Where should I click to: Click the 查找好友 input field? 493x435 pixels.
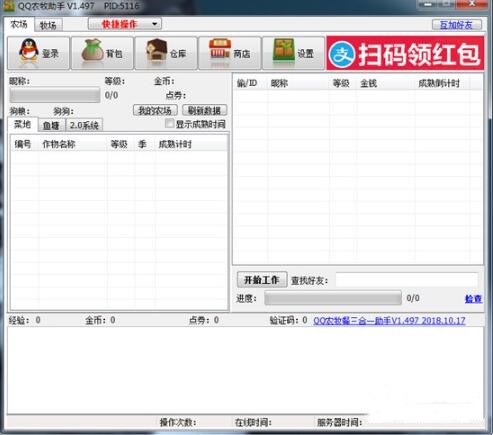click(x=407, y=280)
